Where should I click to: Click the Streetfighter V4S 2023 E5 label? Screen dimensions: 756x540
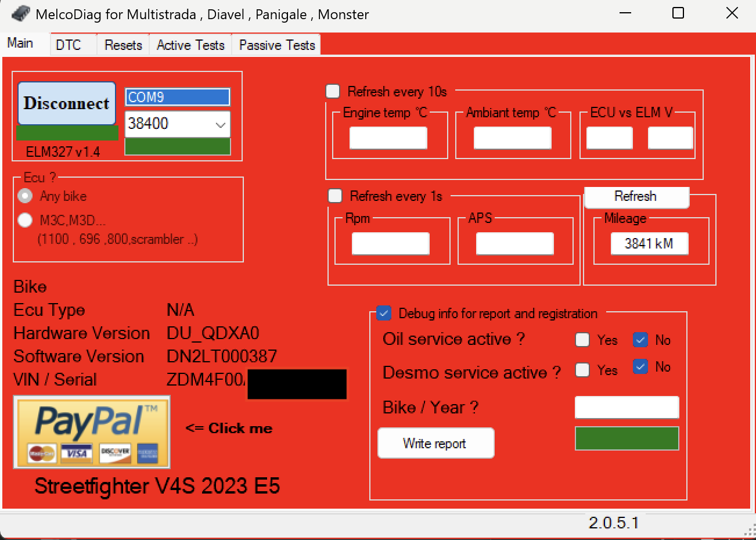pos(157,485)
